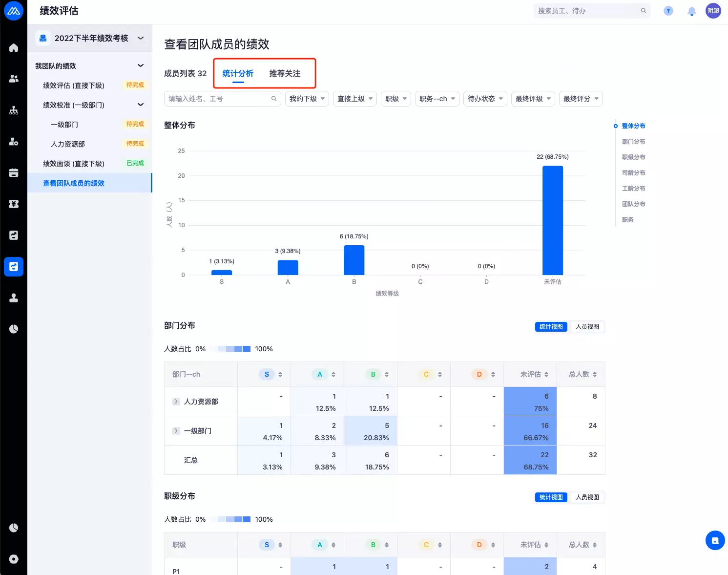Switch to the 成员列表 32 tab

185,74
